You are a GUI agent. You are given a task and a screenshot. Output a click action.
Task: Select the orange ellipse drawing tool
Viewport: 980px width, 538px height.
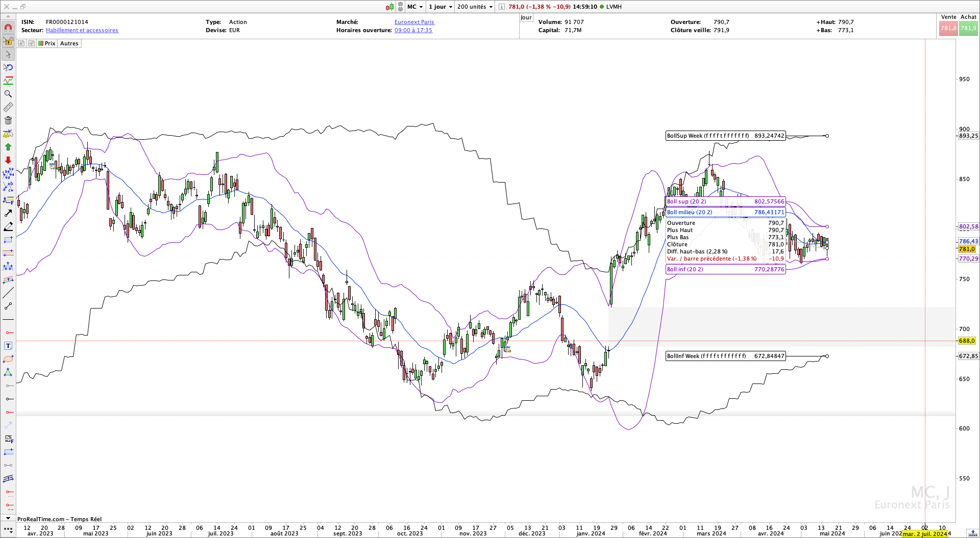click(8, 359)
